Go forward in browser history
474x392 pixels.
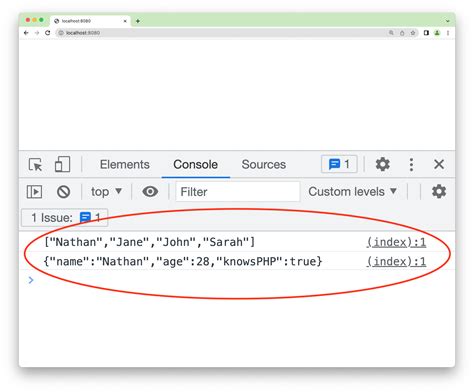coord(37,33)
